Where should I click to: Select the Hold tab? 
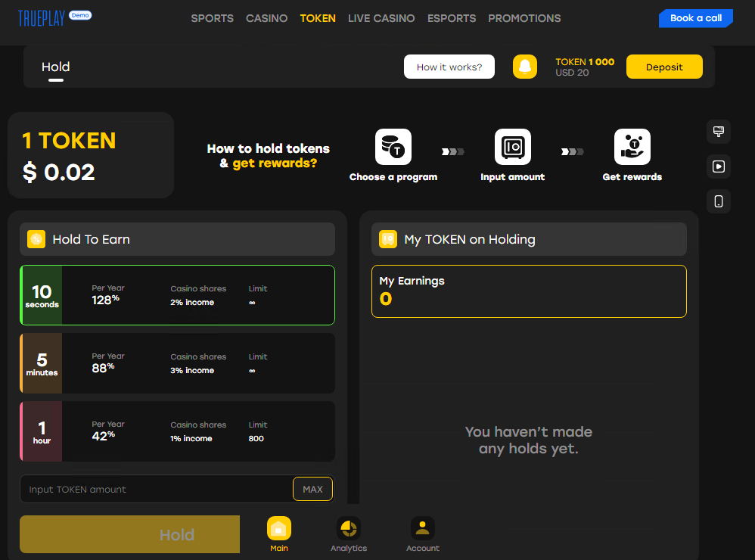tap(55, 67)
